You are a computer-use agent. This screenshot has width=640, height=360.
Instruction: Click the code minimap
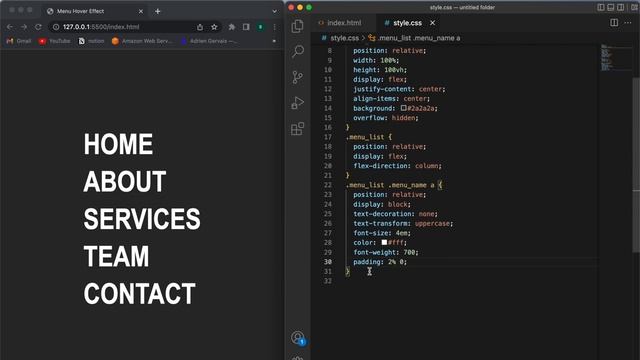pyautogui.click(x=616, y=58)
